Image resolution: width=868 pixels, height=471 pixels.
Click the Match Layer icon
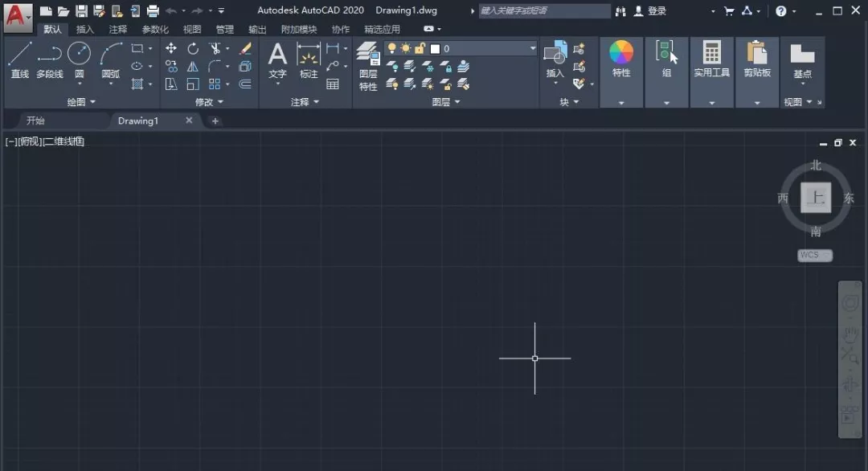point(464,84)
